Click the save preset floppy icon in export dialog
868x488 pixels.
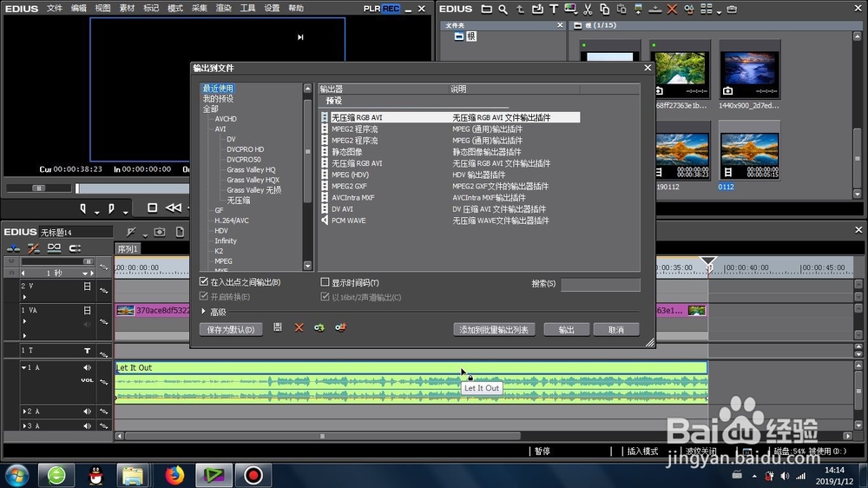pos(278,327)
